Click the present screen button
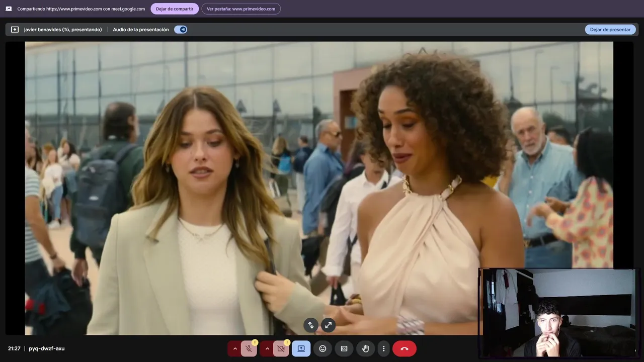This screenshot has height=362, width=644. coord(301,348)
